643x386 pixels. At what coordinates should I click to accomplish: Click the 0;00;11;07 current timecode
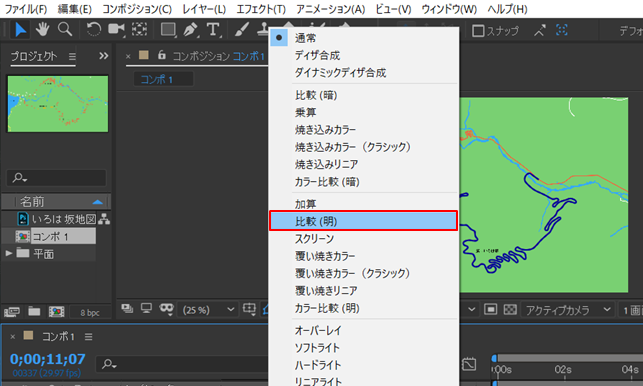(48, 359)
